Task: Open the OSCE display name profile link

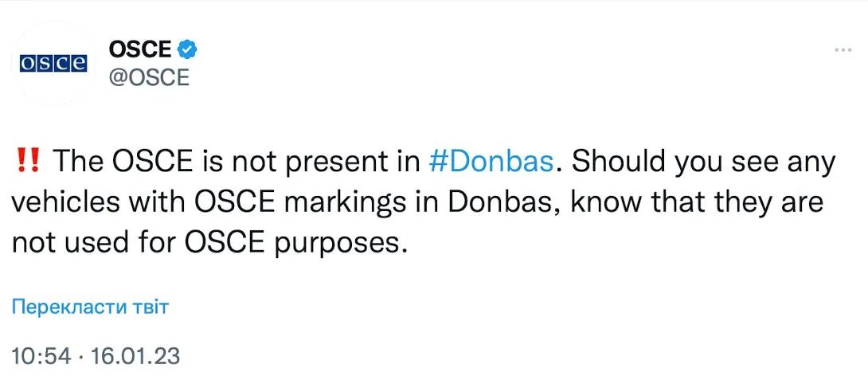Action: click(x=139, y=49)
